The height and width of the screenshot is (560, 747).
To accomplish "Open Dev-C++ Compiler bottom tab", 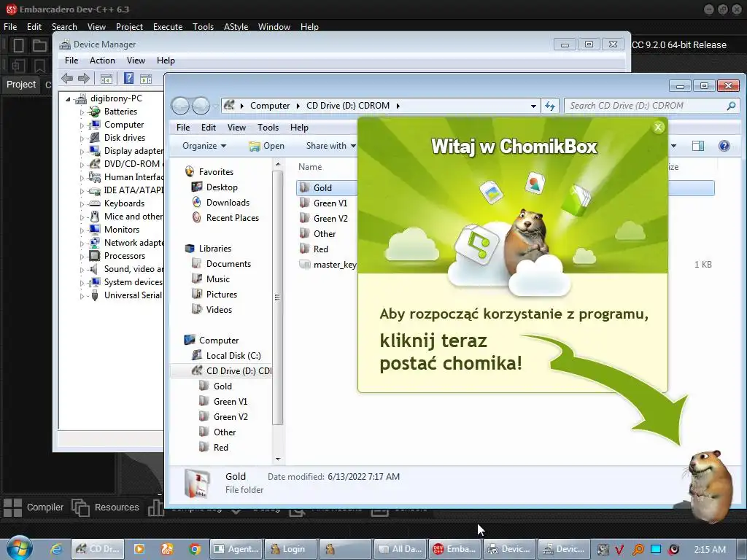I will [x=34, y=507].
